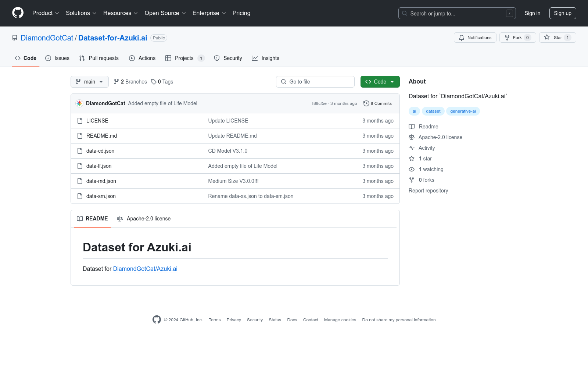This screenshot has width=588, height=368.
Task: Click the generative-ai topic tag
Action: click(463, 111)
